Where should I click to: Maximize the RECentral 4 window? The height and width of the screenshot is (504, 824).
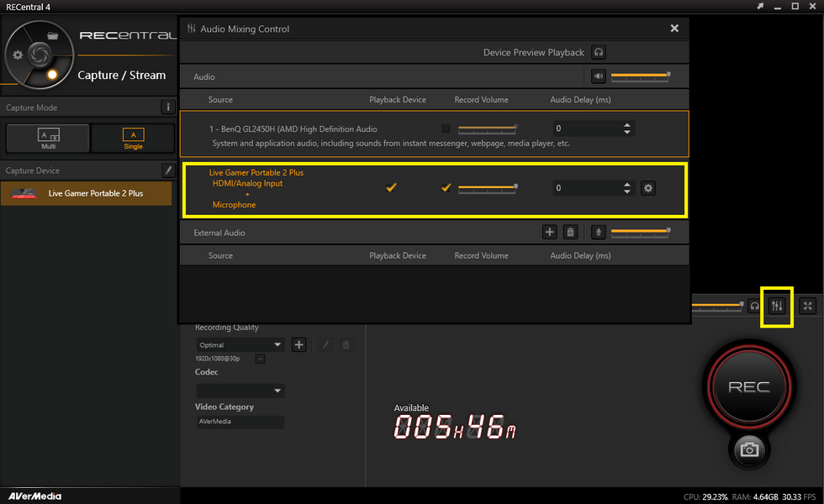[x=795, y=7]
